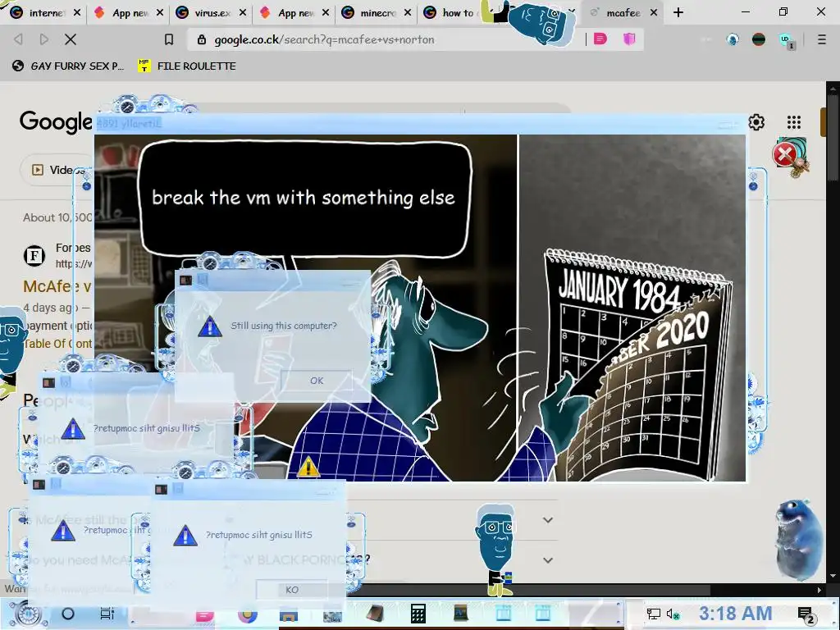This screenshot has height=630, width=840.
Task: Click the pink reader-style icon in the address bar
Action: [600, 39]
